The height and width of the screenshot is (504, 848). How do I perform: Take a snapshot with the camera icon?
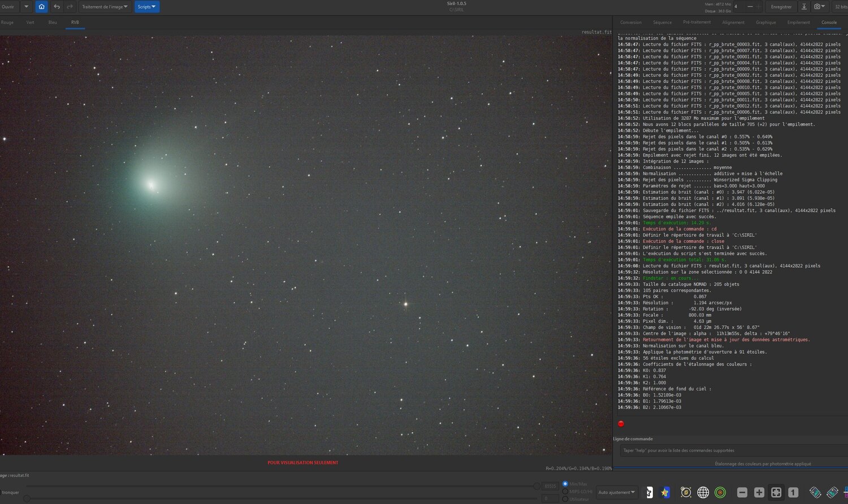point(819,7)
